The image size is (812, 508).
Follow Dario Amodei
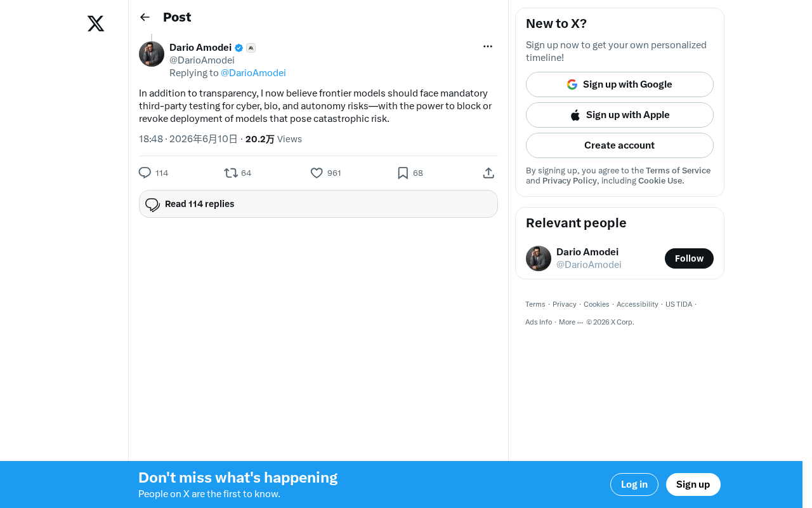click(x=689, y=258)
